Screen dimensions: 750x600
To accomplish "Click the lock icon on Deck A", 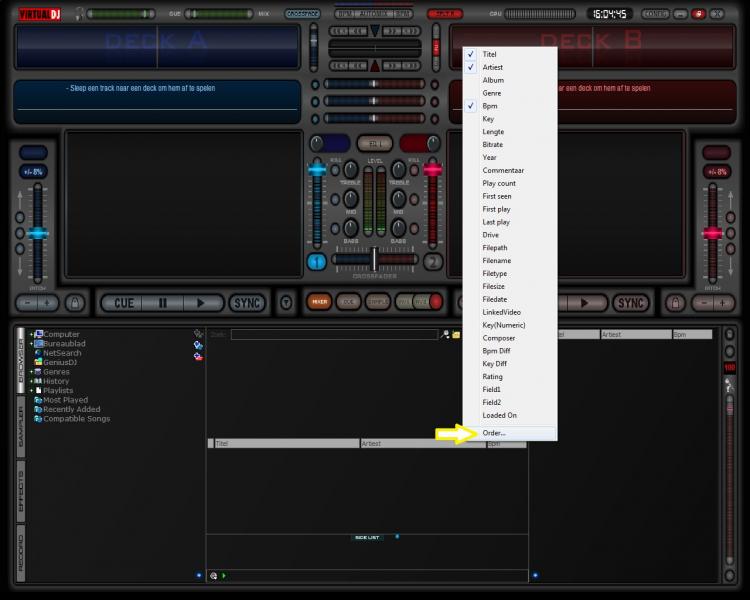I will click(75, 302).
